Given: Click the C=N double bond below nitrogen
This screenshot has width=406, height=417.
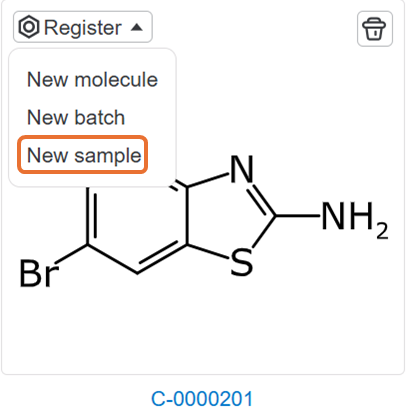Looking at the screenshot, I should [x=263, y=199].
